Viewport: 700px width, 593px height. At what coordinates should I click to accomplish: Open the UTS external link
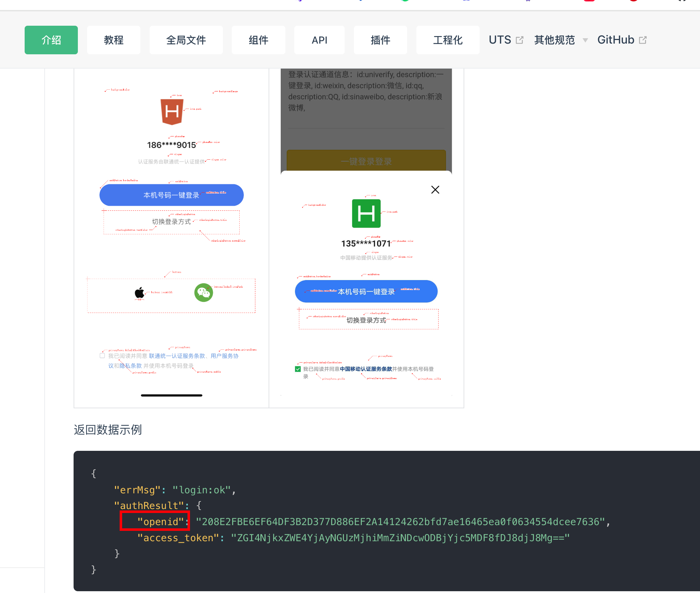tap(506, 40)
